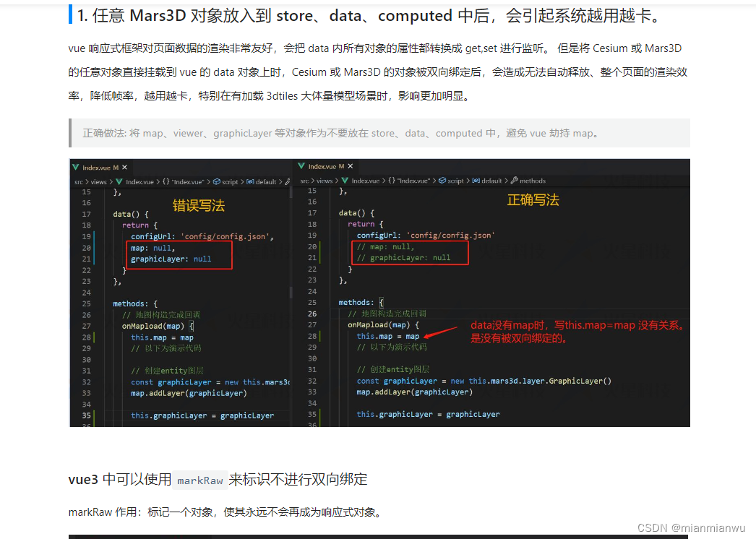Click the Vue logo on the right Index.vue tab
This screenshot has height=539, width=756.
coord(301,166)
